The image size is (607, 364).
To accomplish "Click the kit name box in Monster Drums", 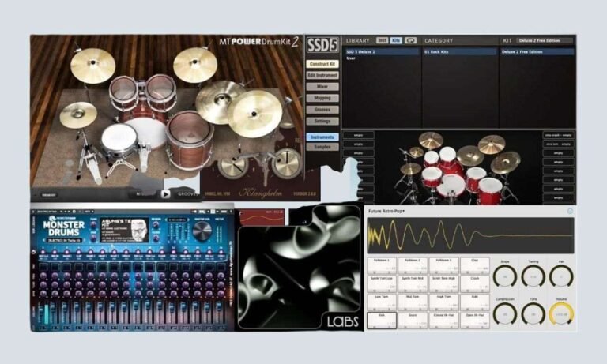I will [64, 241].
